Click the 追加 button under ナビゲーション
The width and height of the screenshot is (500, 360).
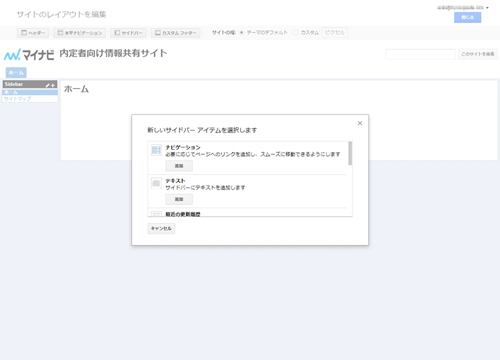point(179,166)
